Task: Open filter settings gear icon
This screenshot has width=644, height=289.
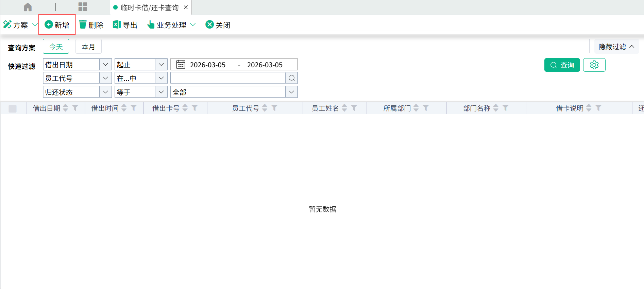Action: coord(594,65)
